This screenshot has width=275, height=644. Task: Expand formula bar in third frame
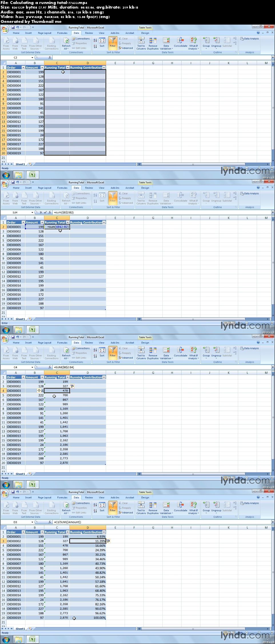(273, 367)
